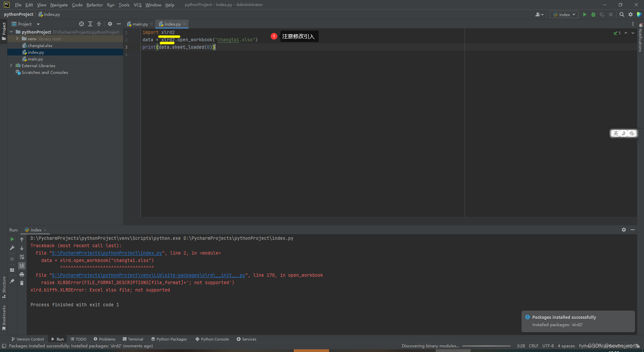
Task: Open the Tools menu
Action: click(124, 5)
